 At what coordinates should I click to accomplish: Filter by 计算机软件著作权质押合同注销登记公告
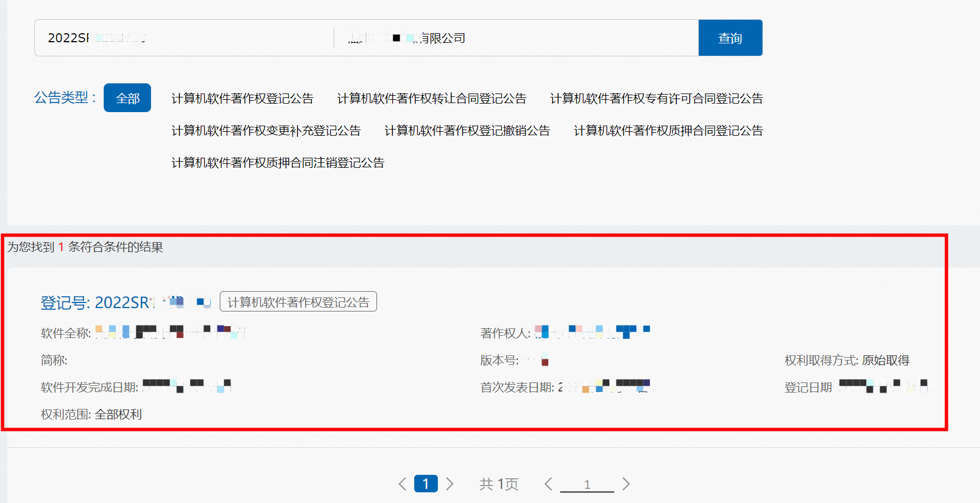tap(278, 163)
